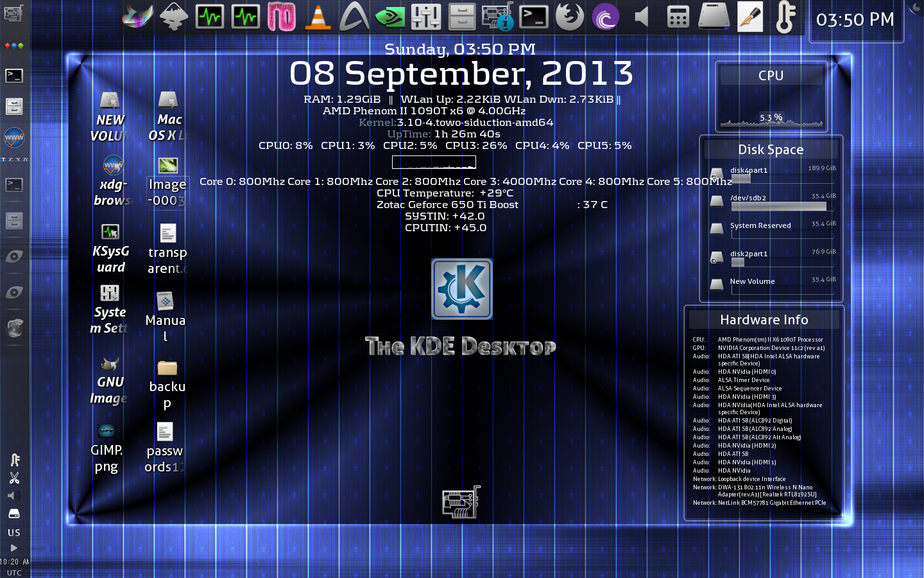Select the second eye task in left panel

(x=14, y=292)
